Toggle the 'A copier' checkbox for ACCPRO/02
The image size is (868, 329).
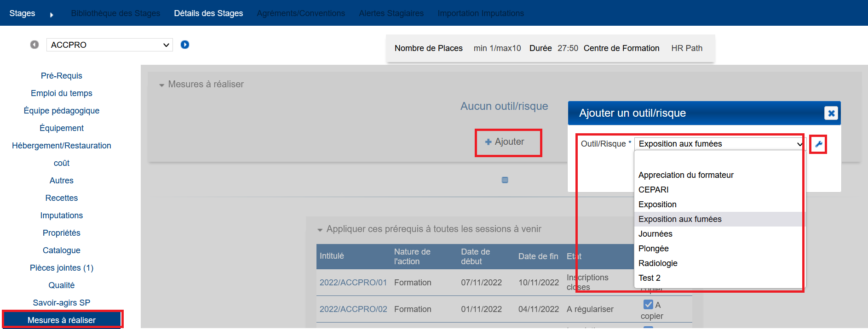pos(648,305)
